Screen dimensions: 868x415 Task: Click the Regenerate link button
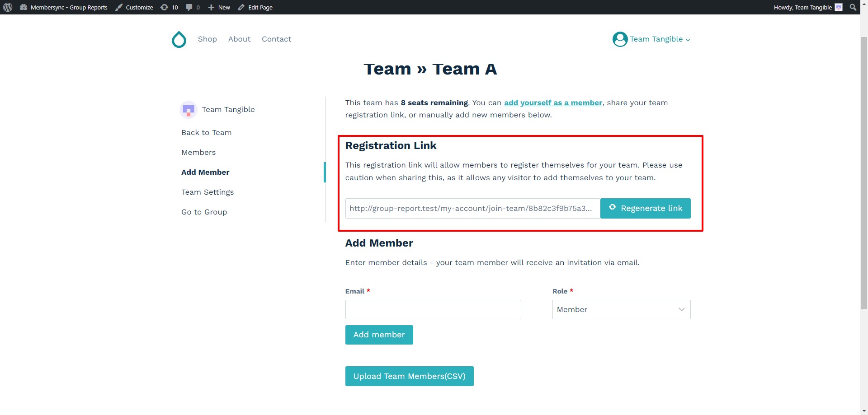pyautogui.click(x=645, y=208)
